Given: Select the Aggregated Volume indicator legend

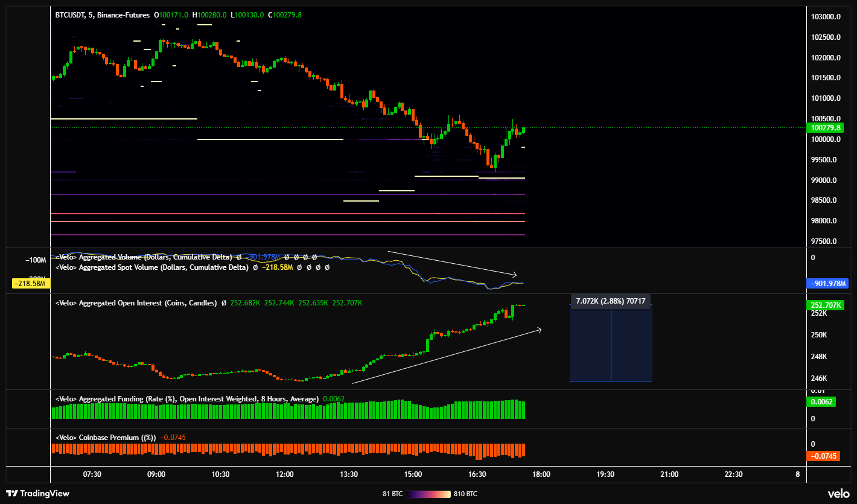Looking at the screenshot, I should coord(144,257).
